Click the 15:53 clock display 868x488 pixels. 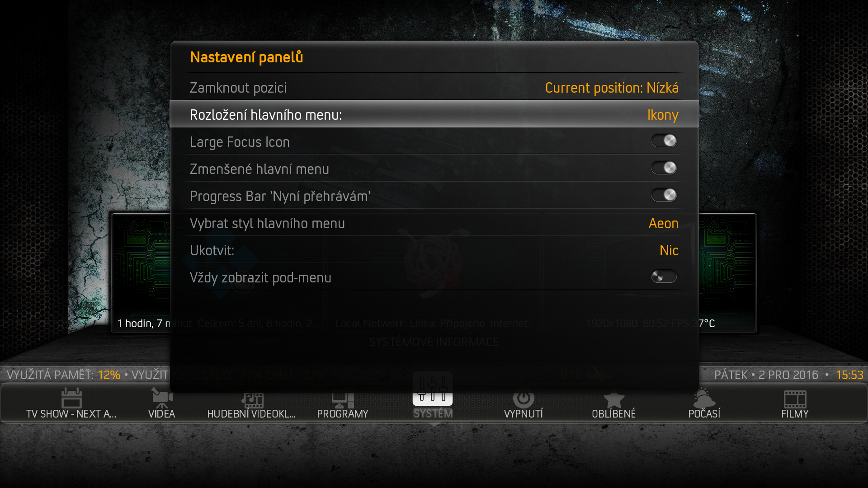coord(849,375)
